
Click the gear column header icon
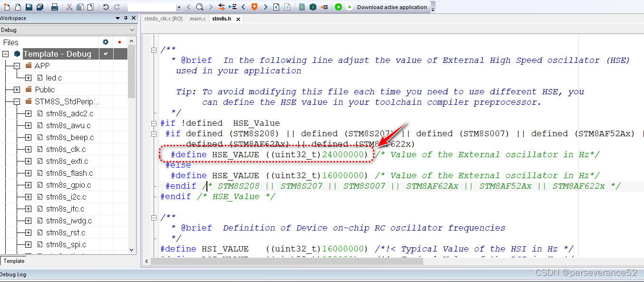pos(106,42)
